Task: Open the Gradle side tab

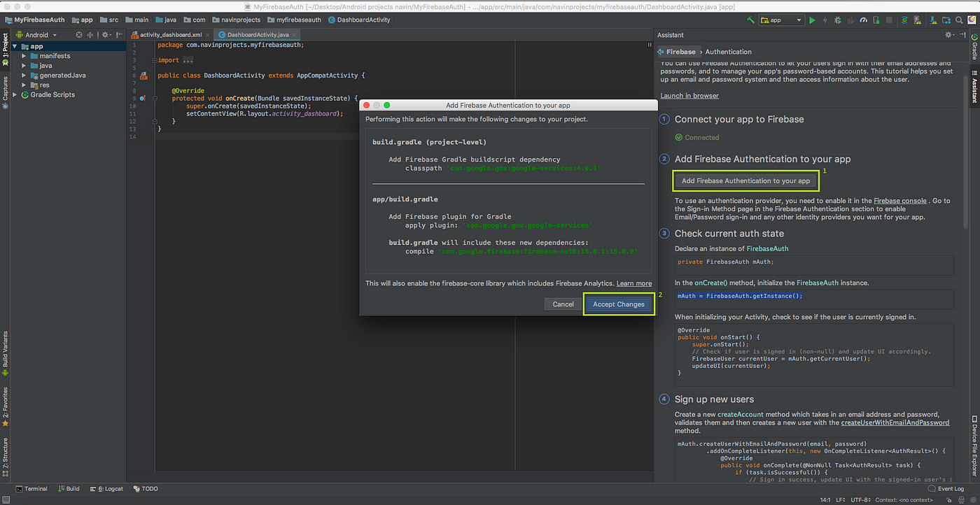Action: pyautogui.click(x=974, y=46)
